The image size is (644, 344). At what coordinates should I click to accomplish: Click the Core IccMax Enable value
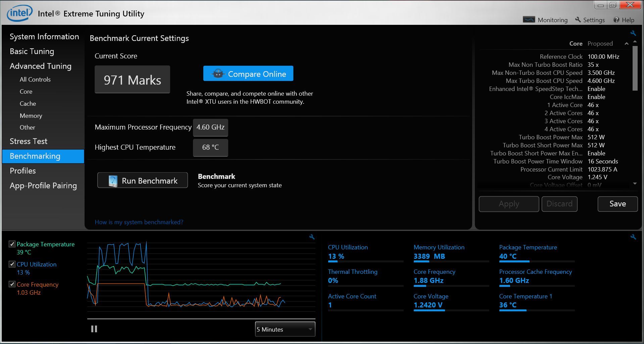click(x=596, y=97)
